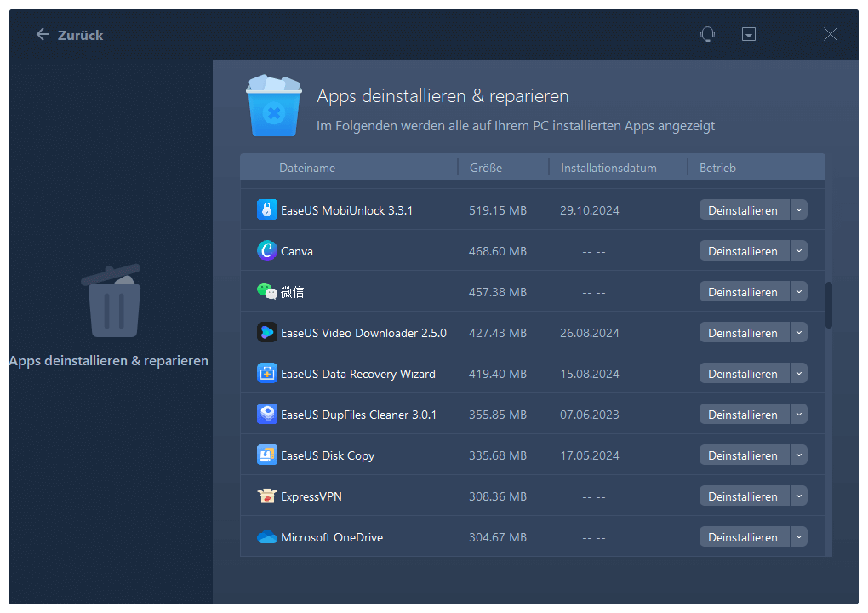Select the EaseUS Data Recovery Wizard name
868x613 pixels.
click(x=358, y=374)
